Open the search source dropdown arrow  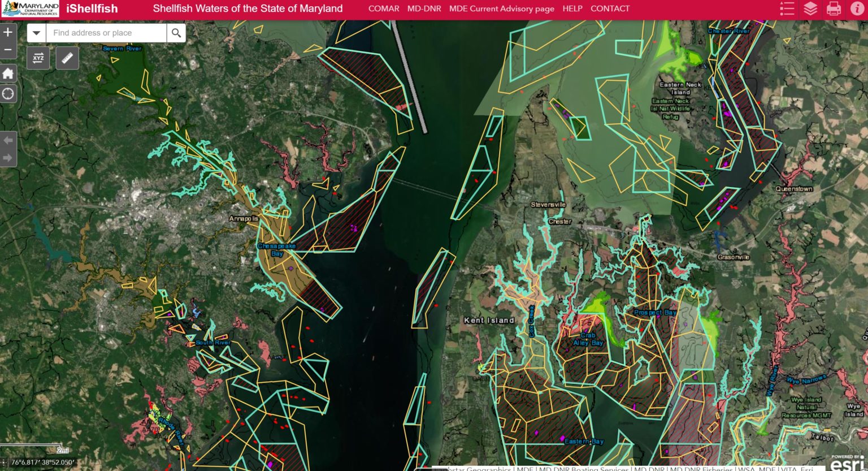[37, 32]
